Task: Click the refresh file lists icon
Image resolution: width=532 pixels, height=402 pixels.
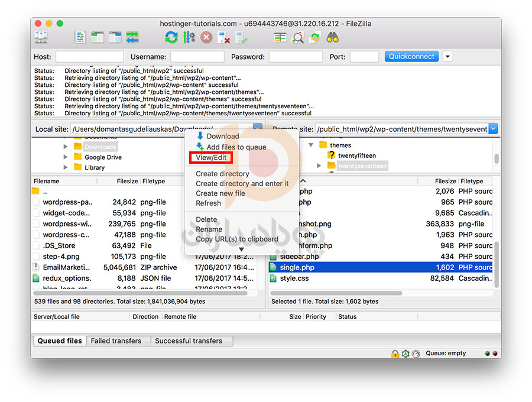Action: [x=171, y=37]
